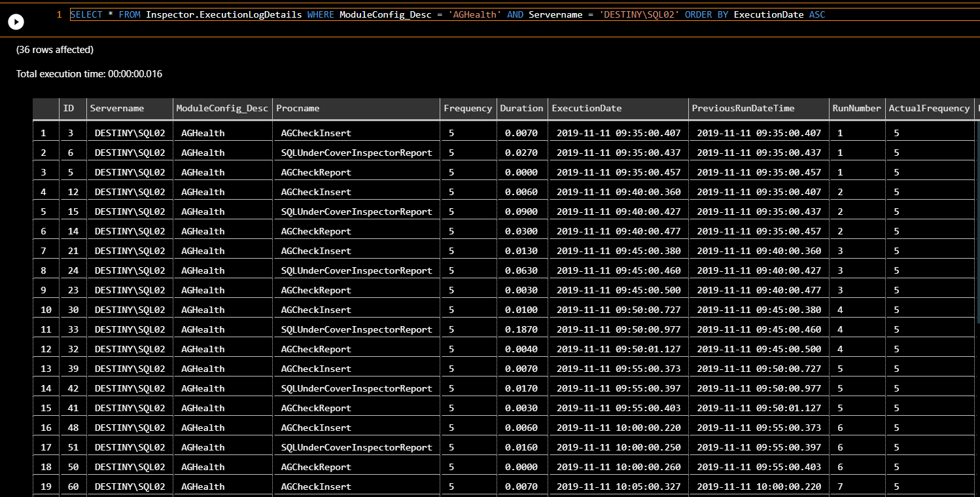Viewport: 980px width, 497px height.
Task: Click the 'DESTINY\SQL02' string in the query
Action: tap(637, 15)
